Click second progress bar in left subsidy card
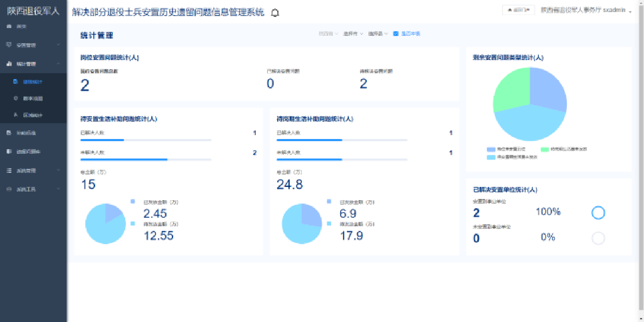 pyautogui.click(x=146, y=159)
